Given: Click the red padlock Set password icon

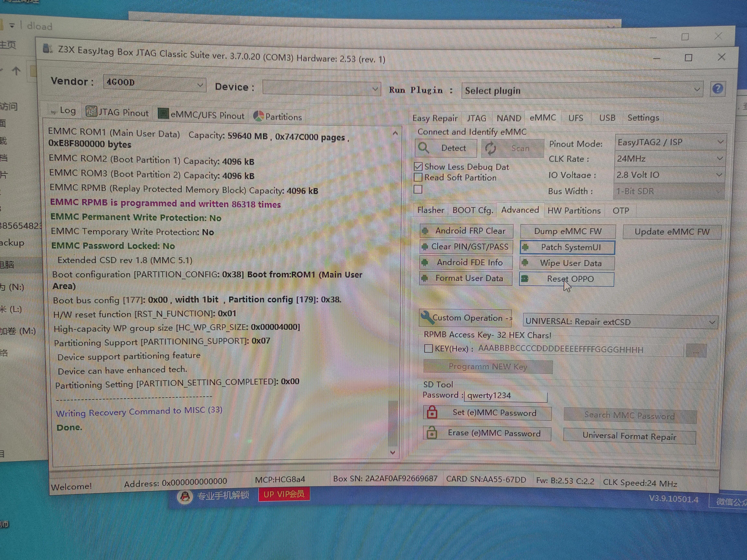Looking at the screenshot, I should [432, 412].
